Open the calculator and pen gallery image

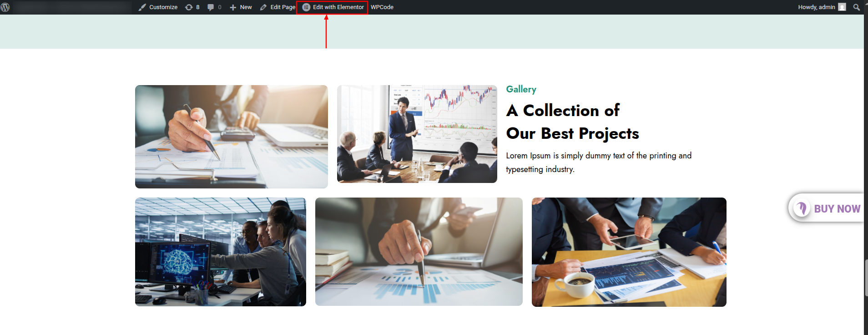click(x=232, y=137)
